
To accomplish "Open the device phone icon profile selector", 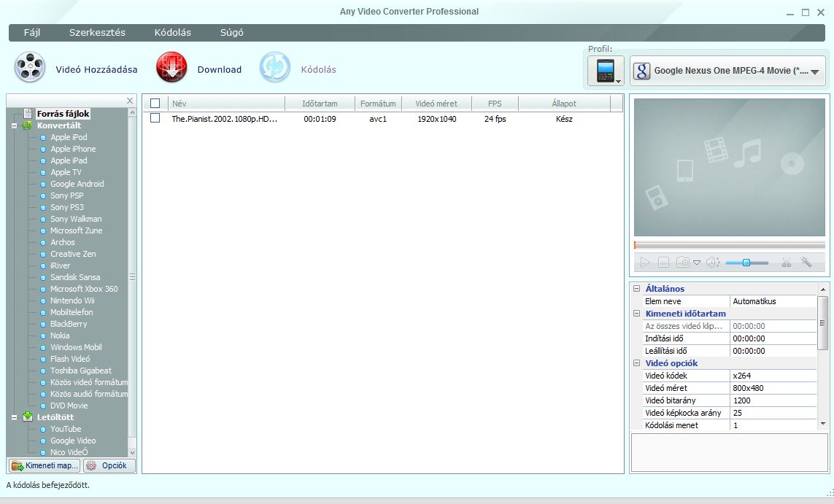I will 606,71.
